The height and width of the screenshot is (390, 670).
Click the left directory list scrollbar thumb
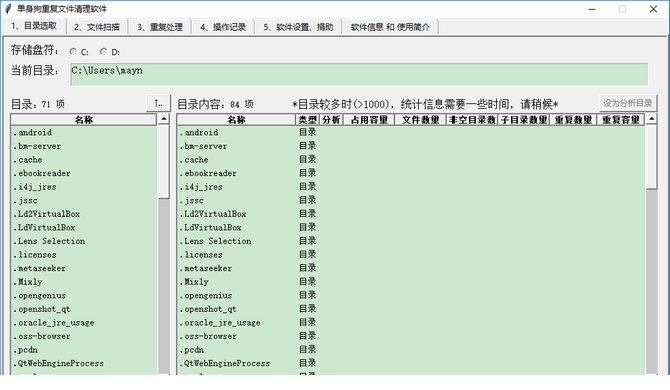[x=164, y=161]
